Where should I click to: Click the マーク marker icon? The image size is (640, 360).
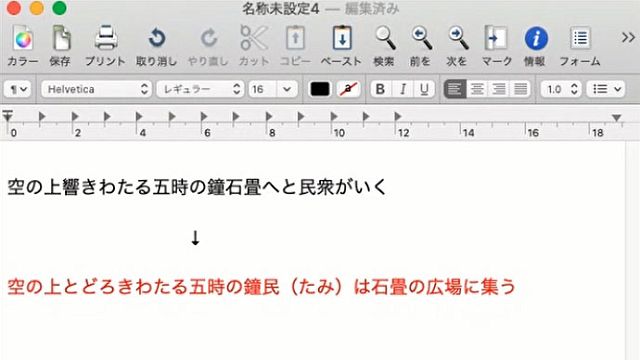pos(496,38)
